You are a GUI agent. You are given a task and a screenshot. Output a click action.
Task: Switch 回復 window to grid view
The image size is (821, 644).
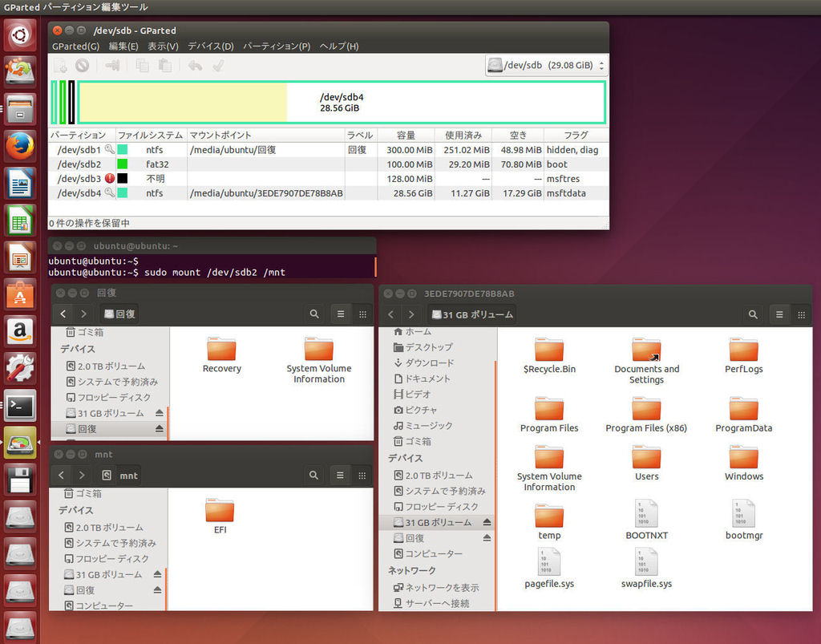pos(362,314)
